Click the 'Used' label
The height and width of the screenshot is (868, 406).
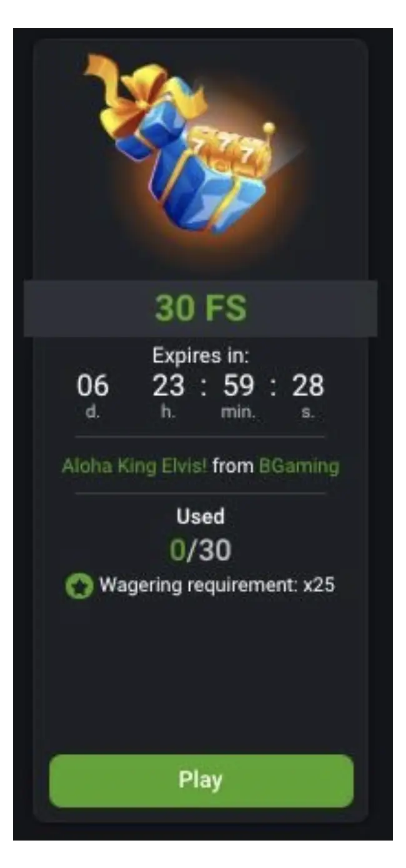[201, 516]
